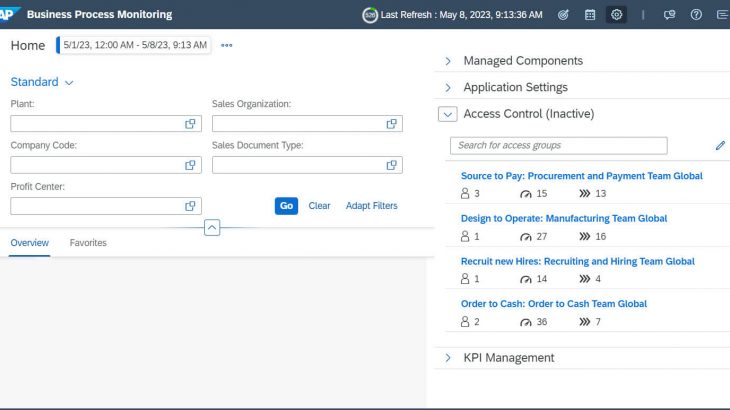Open the calendar time range icon
730x410 pixels.
(590, 15)
